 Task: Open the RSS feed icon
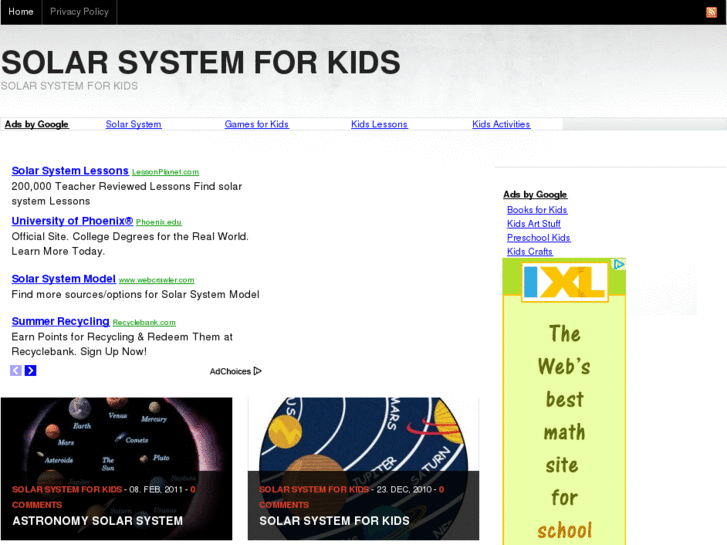click(x=711, y=12)
